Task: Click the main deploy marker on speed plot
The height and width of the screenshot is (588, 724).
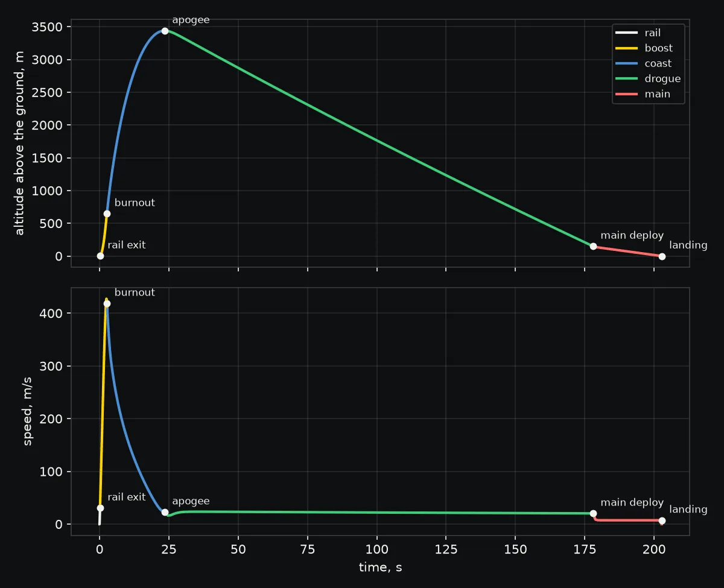Action: [593, 513]
